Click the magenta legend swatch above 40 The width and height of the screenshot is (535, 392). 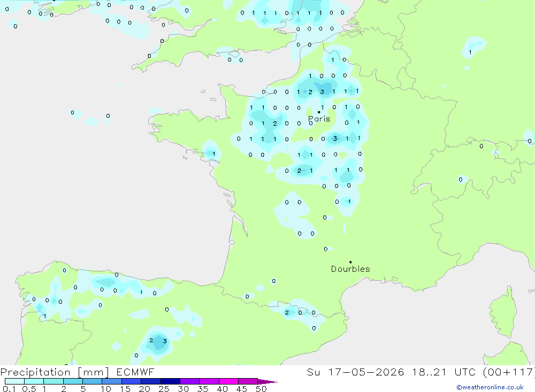pos(228,381)
